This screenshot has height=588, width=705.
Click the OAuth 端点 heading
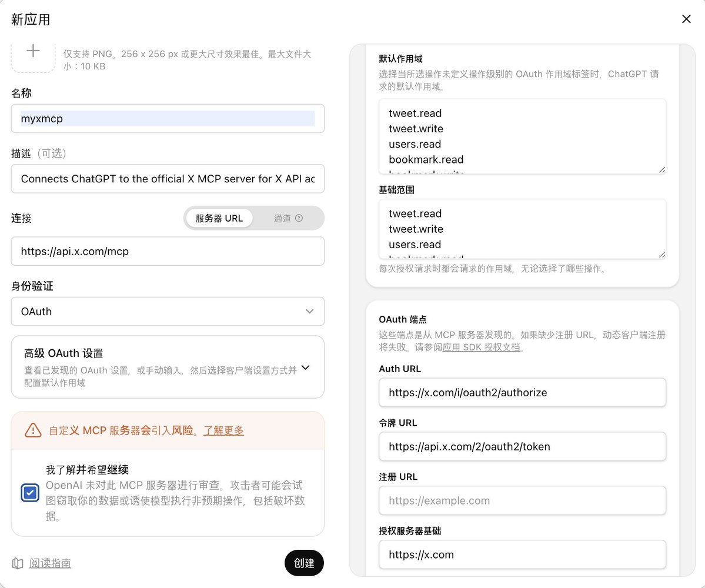[402, 320]
